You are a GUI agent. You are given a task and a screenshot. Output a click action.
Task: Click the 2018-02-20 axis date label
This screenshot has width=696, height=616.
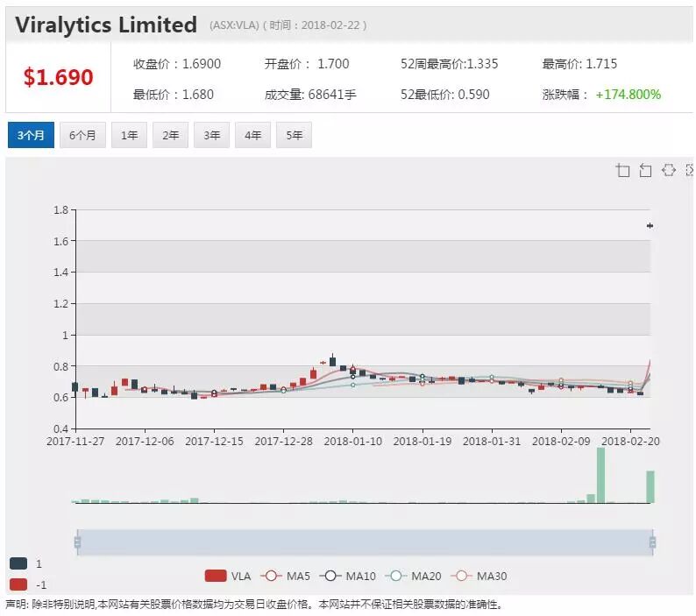point(630,441)
